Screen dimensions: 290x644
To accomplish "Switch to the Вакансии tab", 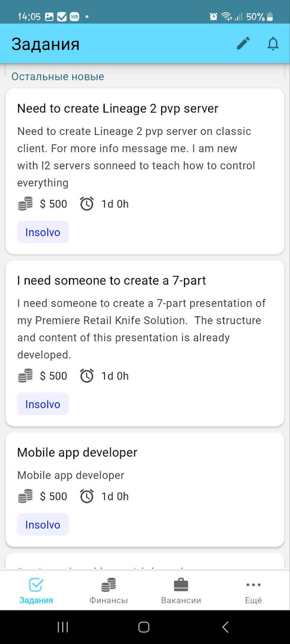I will [x=181, y=590].
